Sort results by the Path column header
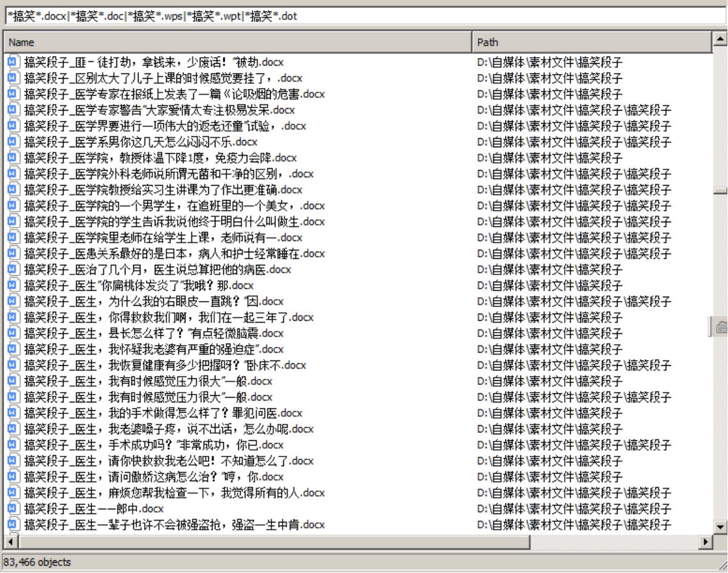The width and height of the screenshot is (728, 573). click(593, 42)
